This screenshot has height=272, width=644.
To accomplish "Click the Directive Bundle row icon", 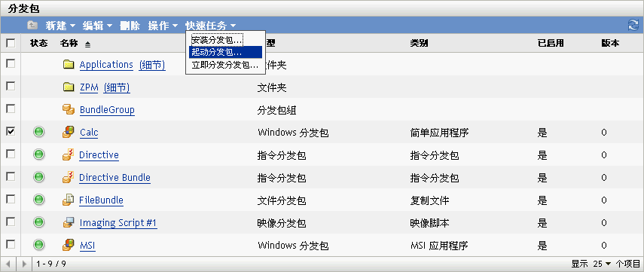I will [69, 177].
